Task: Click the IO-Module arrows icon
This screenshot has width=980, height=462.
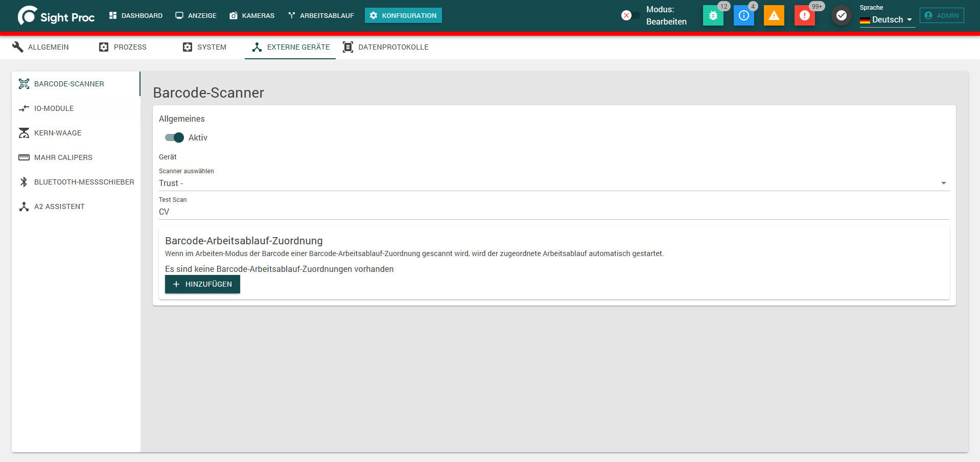Action: (24, 108)
